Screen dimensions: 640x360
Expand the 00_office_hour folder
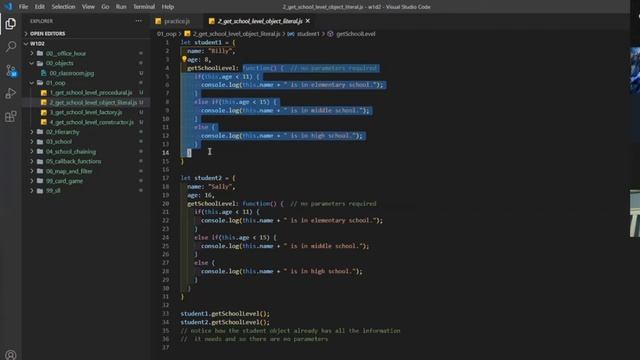tap(86, 53)
